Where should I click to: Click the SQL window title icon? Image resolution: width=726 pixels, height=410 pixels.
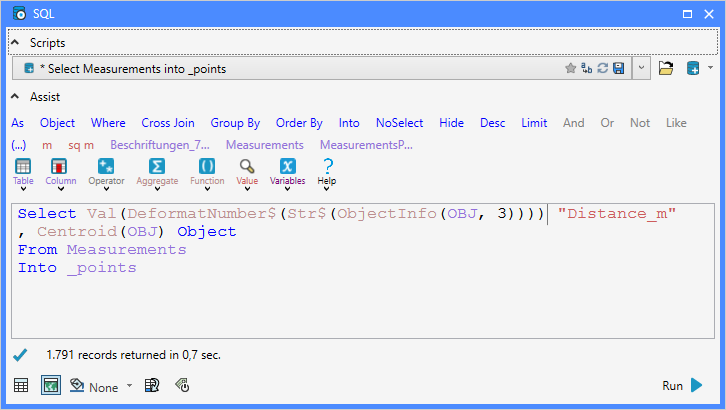[19, 14]
